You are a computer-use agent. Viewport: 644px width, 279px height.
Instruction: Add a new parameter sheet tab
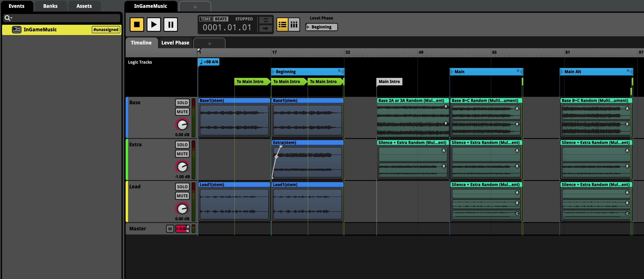[x=210, y=43]
